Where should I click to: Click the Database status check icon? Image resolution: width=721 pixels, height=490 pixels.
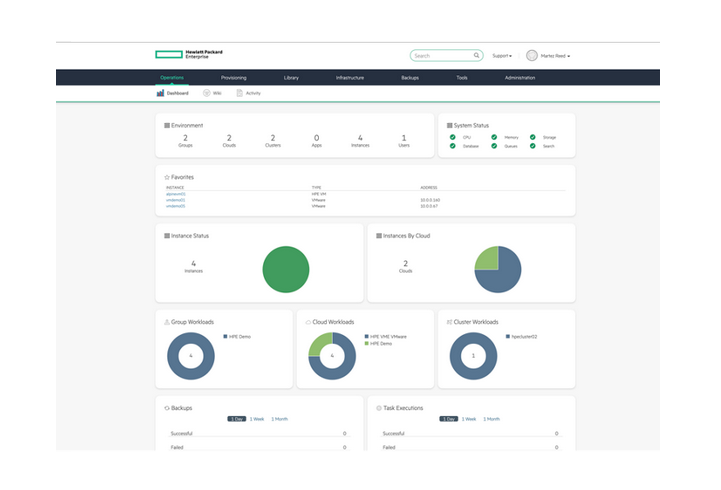[452, 146]
